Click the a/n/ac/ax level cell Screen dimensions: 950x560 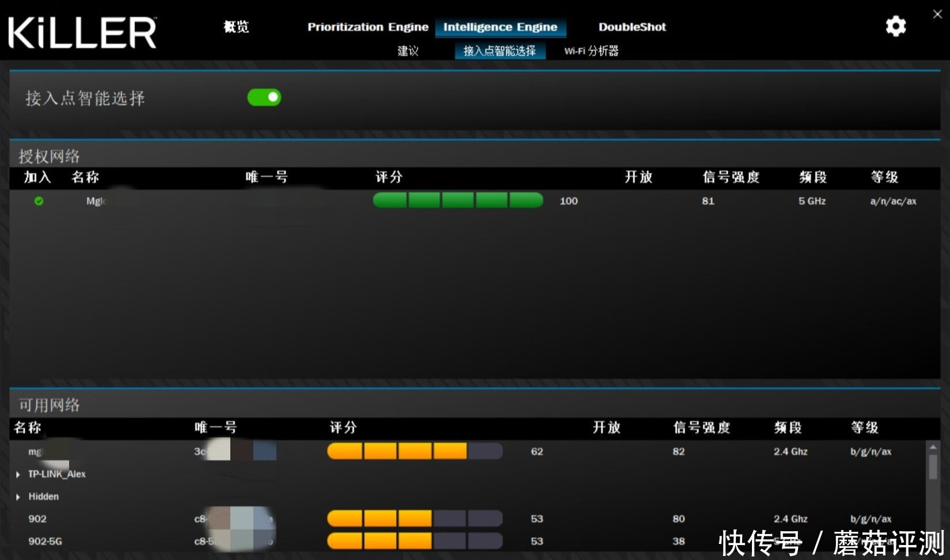pos(893,201)
